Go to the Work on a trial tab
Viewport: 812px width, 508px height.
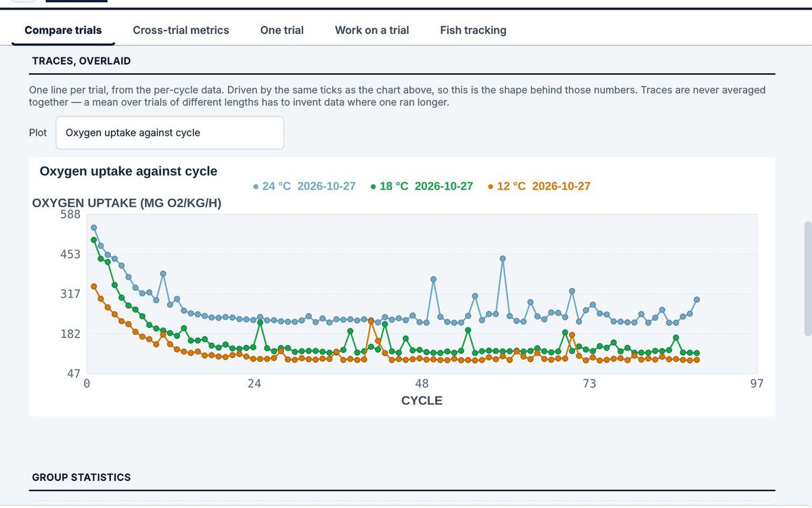tap(371, 30)
